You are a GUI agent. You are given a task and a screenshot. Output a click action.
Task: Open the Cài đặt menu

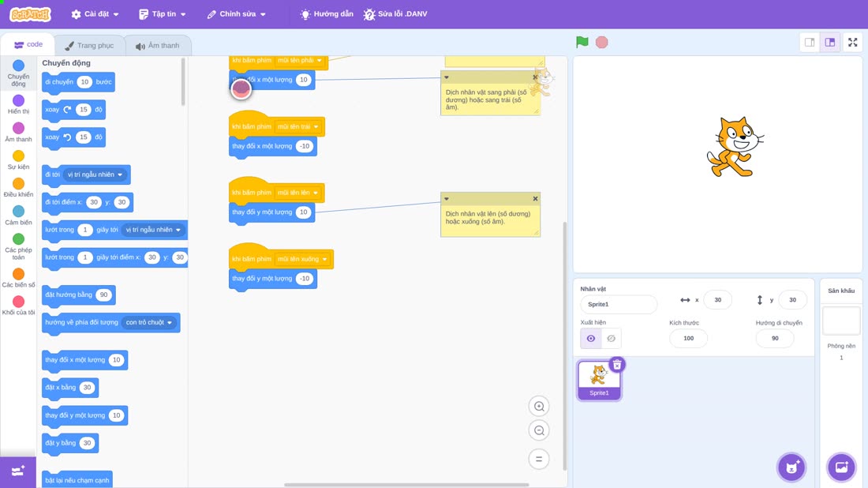point(95,14)
